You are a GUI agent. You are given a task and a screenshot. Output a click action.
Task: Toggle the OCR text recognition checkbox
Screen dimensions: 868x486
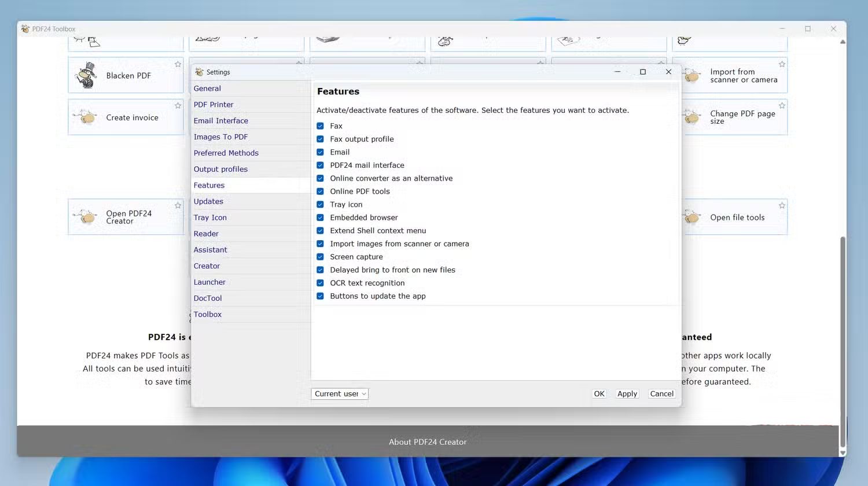pyautogui.click(x=320, y=283)
